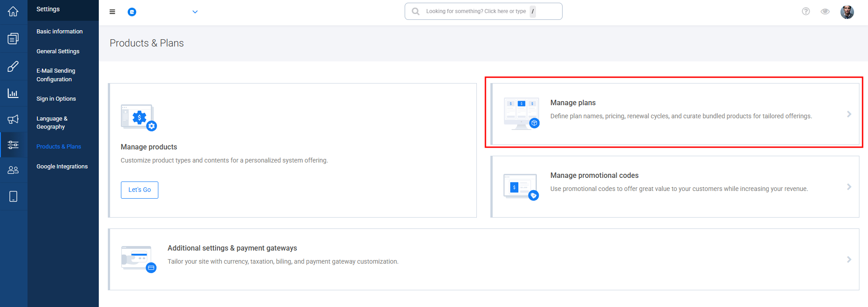Select Google Integrations menu item
Image resolution: width=868 pixels, height=307 pixels.
pos(62,167)
